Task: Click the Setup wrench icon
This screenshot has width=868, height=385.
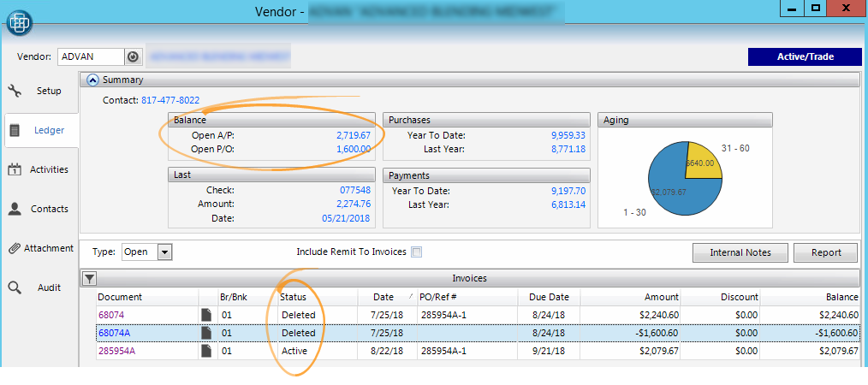Action: 14,91
